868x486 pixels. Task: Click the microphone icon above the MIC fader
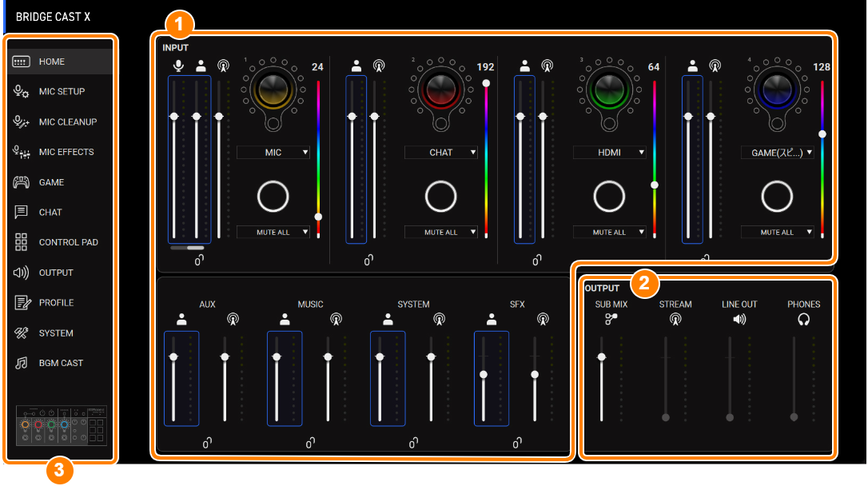pos(178,66)
